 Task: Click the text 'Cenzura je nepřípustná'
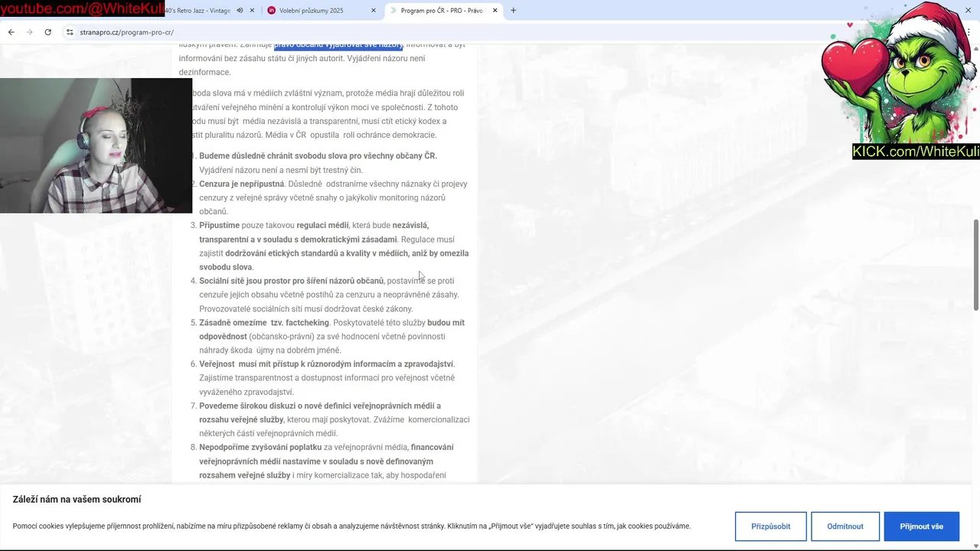point(241,184)
